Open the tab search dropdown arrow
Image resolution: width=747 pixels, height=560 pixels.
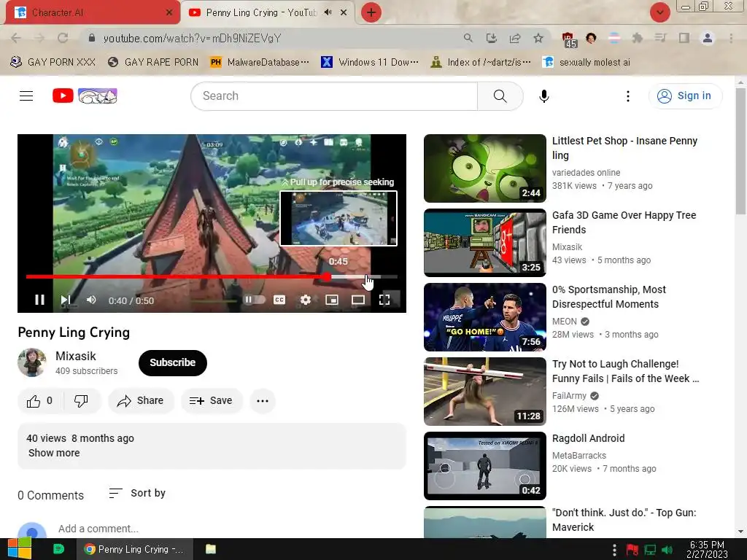(x=659, y=12)
